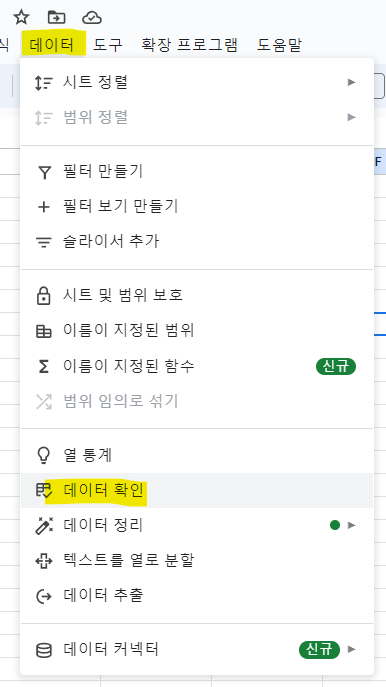Click the database icon for 데이터 커넥터
386x687 pixels.
click(x=43, y=650)
